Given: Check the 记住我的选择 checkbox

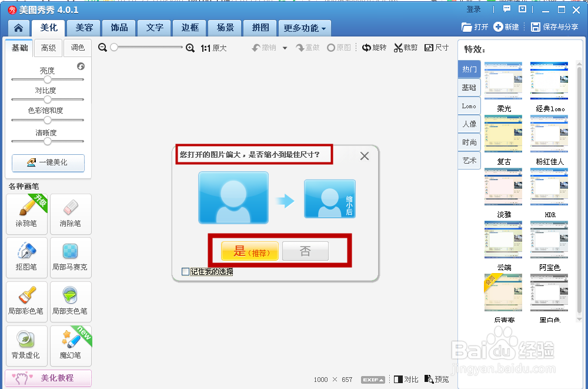Looking at the screenshot, I should point(185,271).
